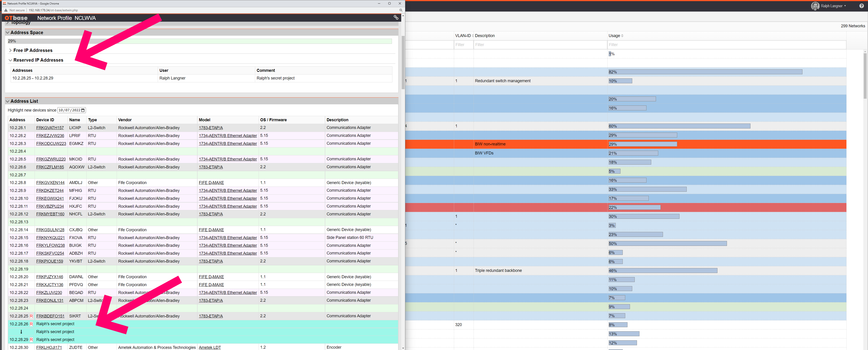
Task: Open device link FRKEONJL131
Action: 50,301
